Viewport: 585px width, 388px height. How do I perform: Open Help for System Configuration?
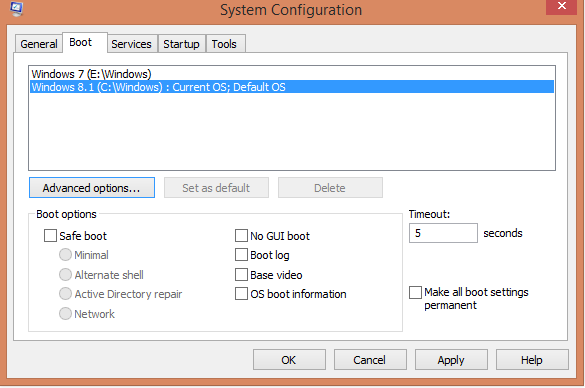click(532, 360)
